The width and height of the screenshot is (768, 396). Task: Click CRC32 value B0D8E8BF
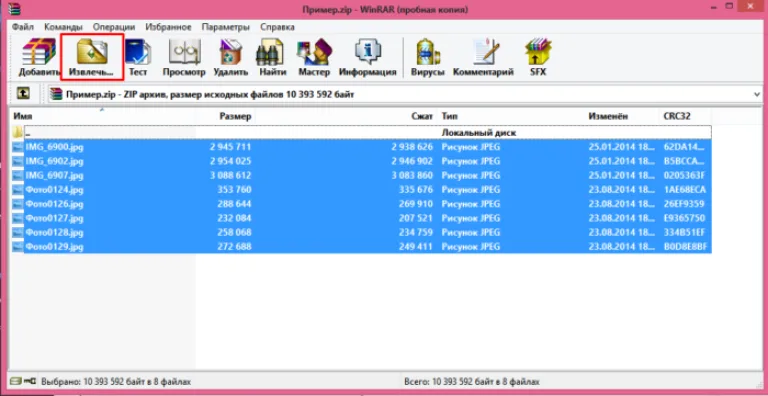pyautogui.click(x=685, y=247)
